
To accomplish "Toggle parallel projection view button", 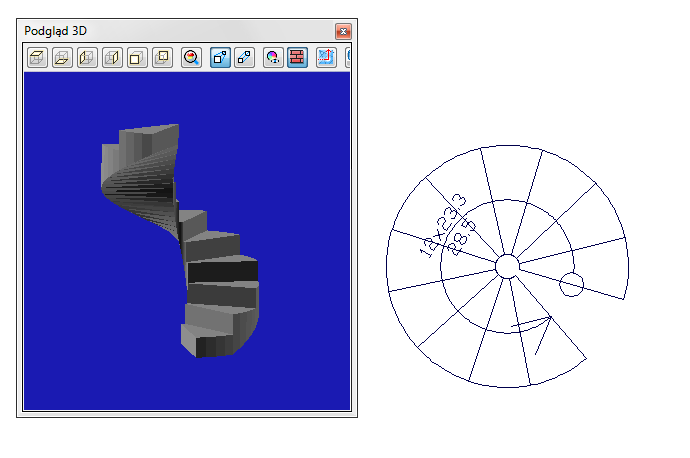I will (x=245, y=57).
